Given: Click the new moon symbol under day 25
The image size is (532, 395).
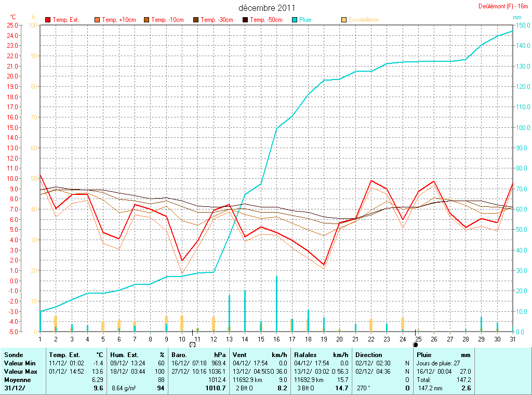Looking at the screenshot, I should pos(415,344).
